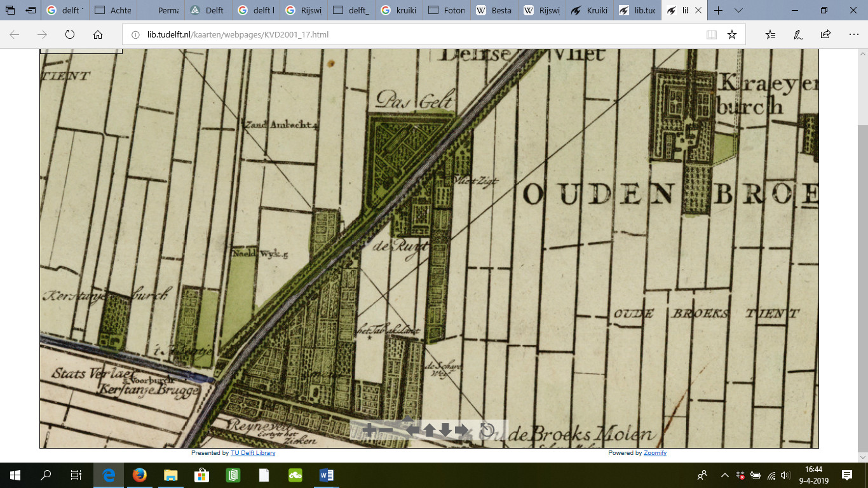Switch to the 'Besta' Wikipedia tab
Screen dimensions: 868x488
pos(494,10)
